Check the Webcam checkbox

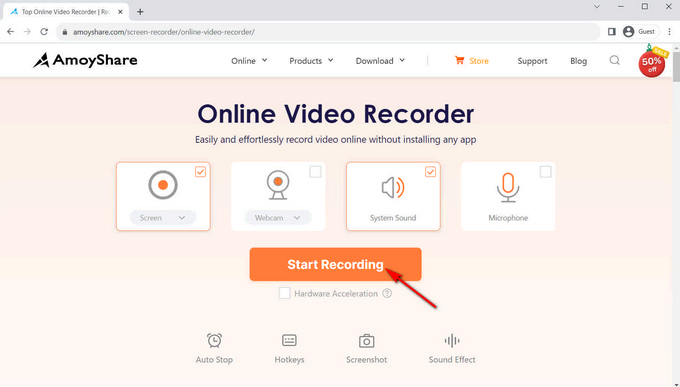pos(315,172)
